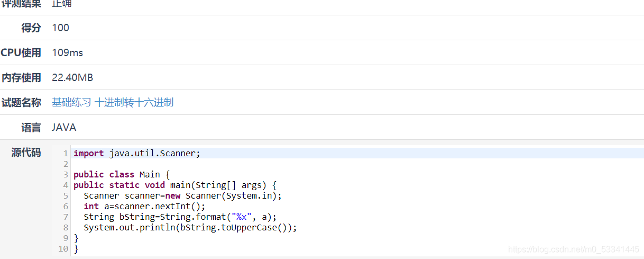Click the 内存使用 row label
Viewport: 644px width, 259px height.
(21, 77)
